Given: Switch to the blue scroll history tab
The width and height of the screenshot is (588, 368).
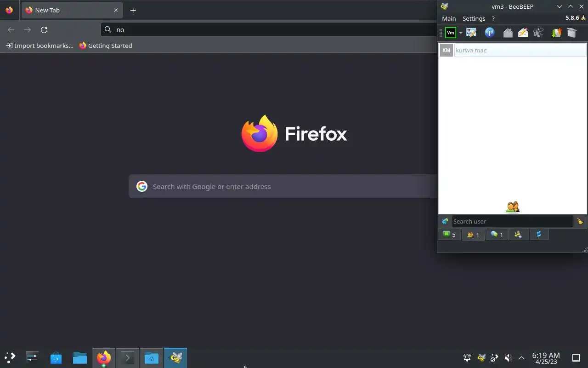Looking at the screenshot, I should tap(539, 235).
